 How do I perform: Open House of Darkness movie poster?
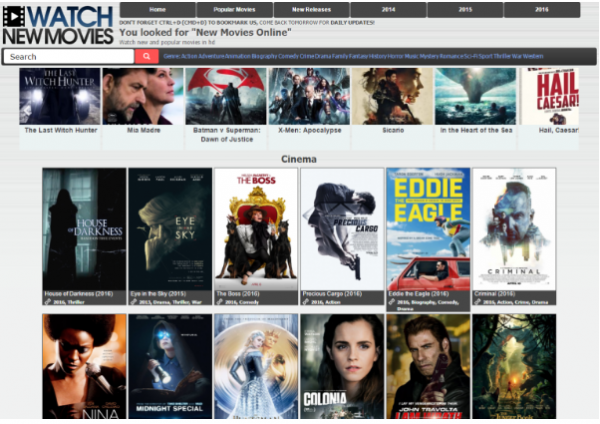coord(84,228)
